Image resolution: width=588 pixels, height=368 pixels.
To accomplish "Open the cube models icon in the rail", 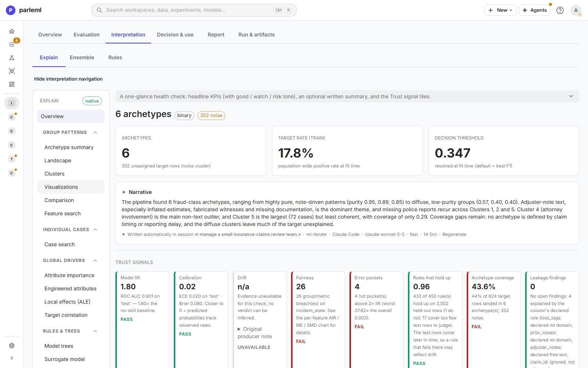I will tap(12, 71).
